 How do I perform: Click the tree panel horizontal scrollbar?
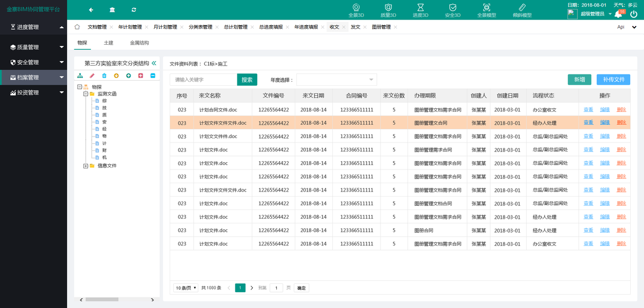point(102,300)
